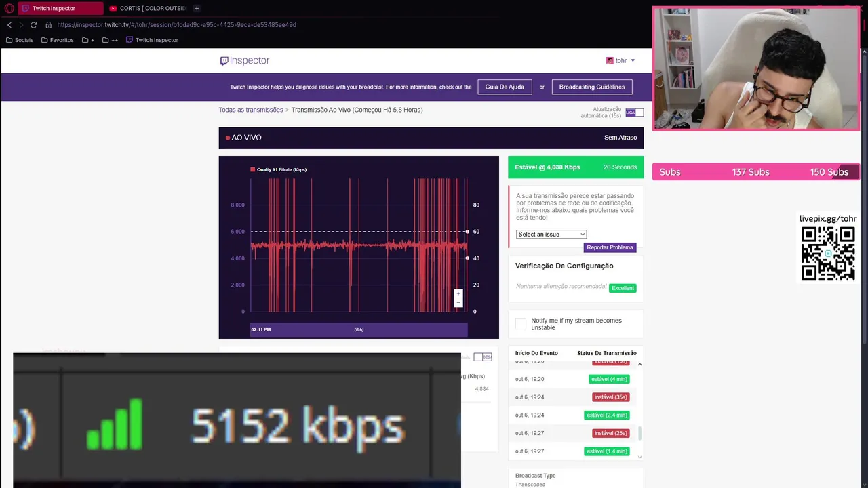Click the 40 marker on chart axis
Screen dimensions: 868x488
tap(467, 258)
